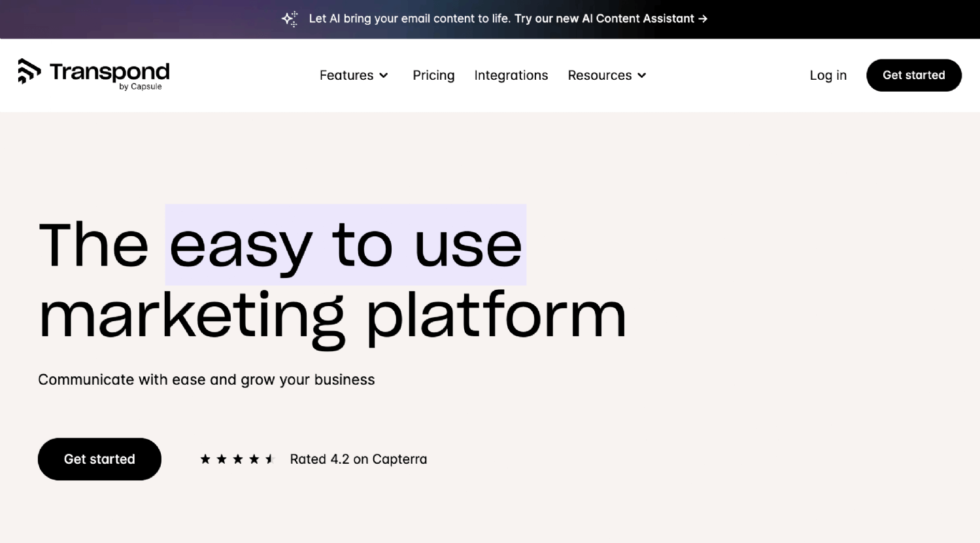Expand the Features dropdown chevron
Viewport: 980px width, 543px height.
pyautogui.click(x=384, y=76)
